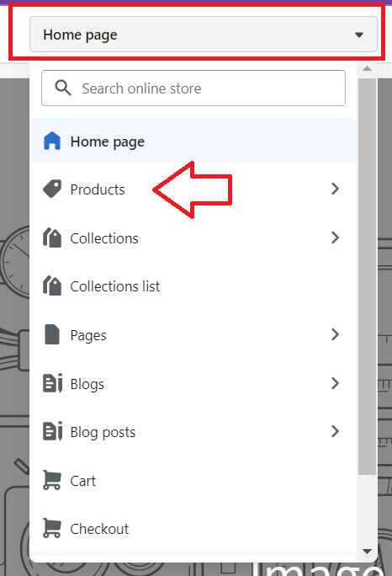This screenshot has width=392, height=576.
Task: Click the Collections list icon
Action: tap(52, 285)
